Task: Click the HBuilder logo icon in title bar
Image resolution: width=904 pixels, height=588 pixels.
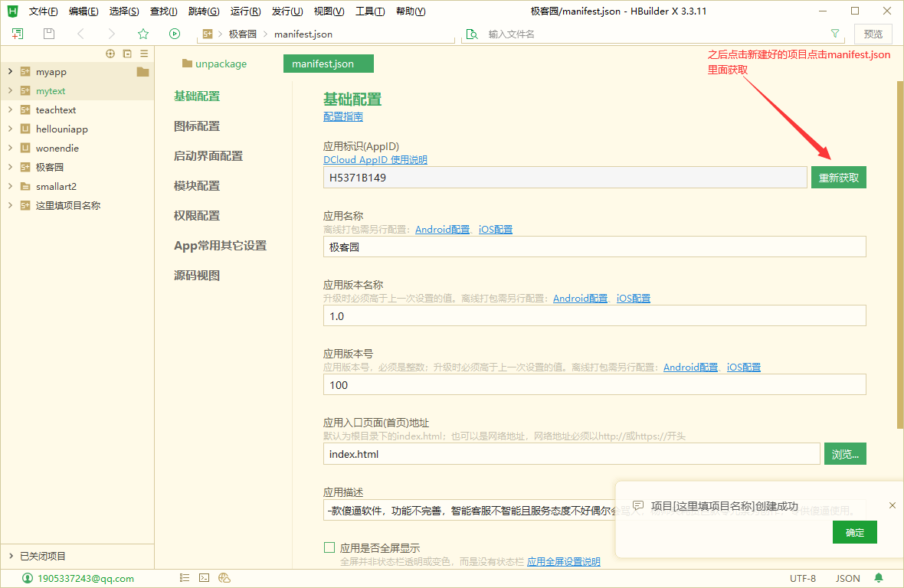Action: click(x=12, y=11)
